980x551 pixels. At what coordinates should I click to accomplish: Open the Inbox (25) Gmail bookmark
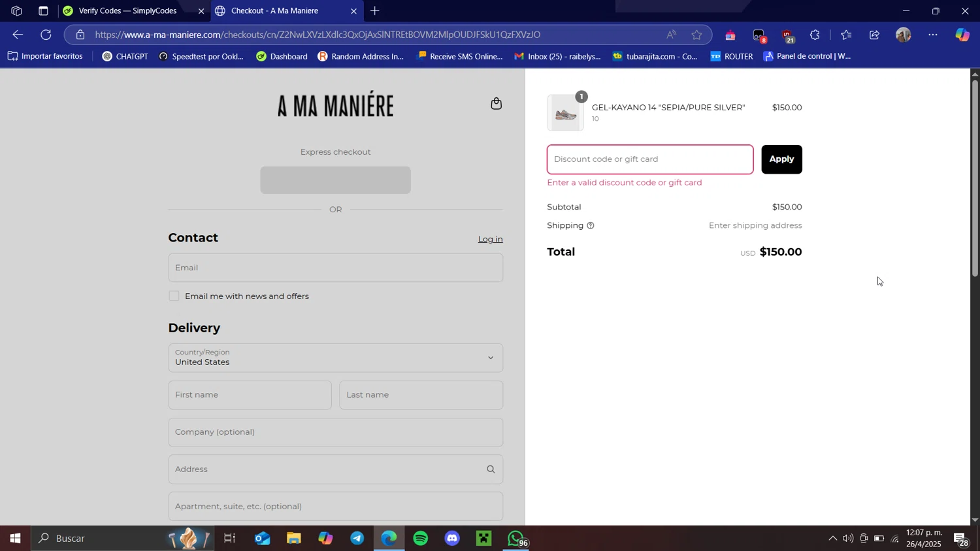(557, 57)
